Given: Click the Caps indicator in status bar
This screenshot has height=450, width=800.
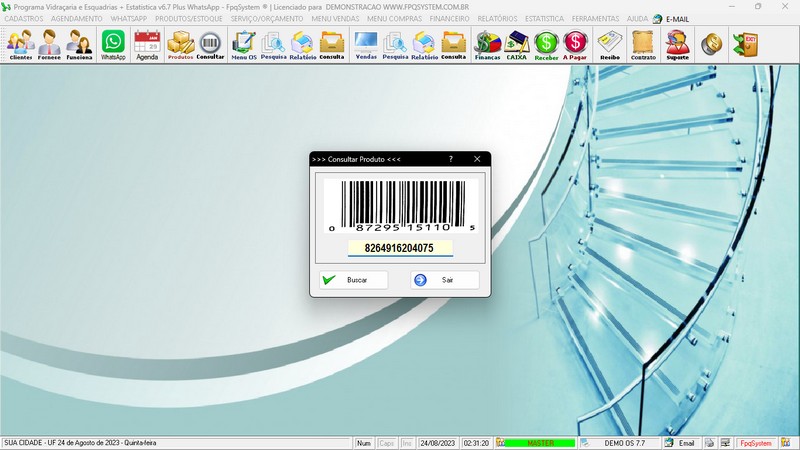Looking at the screenshot, I should pos(386,443).
